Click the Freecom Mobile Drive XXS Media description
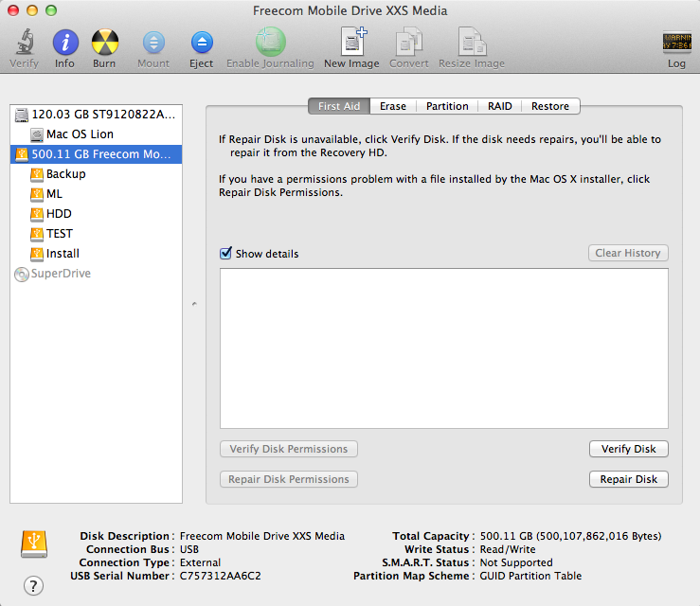This screenshot has height=606, width=700. (x=262, y=536)
